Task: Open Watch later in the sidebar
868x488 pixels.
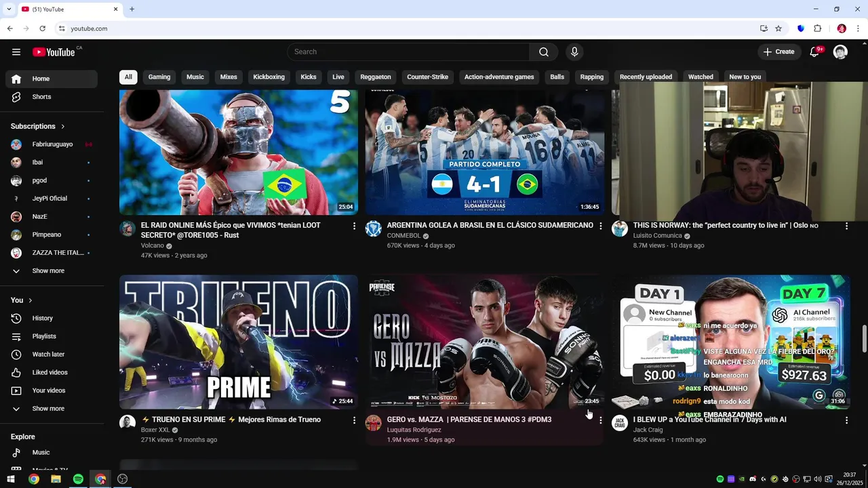Action: click(x=52, y=354)
